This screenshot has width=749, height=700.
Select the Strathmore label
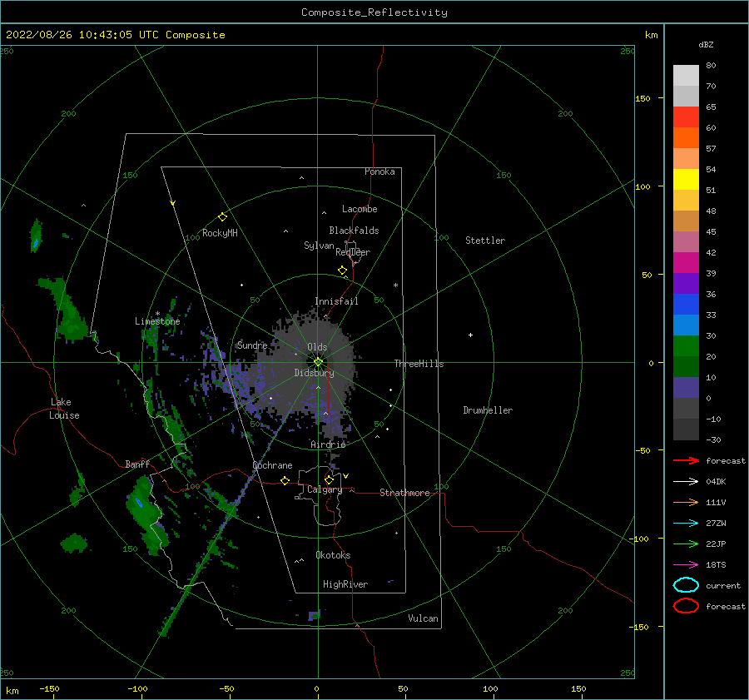coord(404,493)
